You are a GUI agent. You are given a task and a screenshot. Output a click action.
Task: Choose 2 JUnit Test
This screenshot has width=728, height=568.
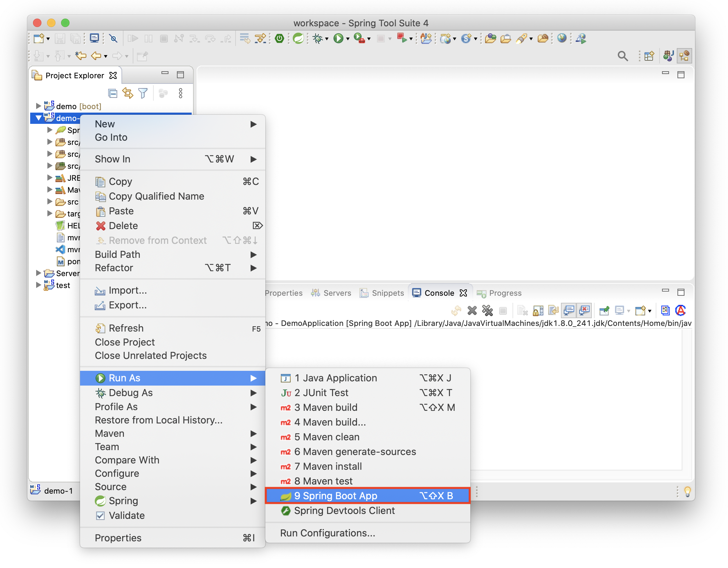368,393
